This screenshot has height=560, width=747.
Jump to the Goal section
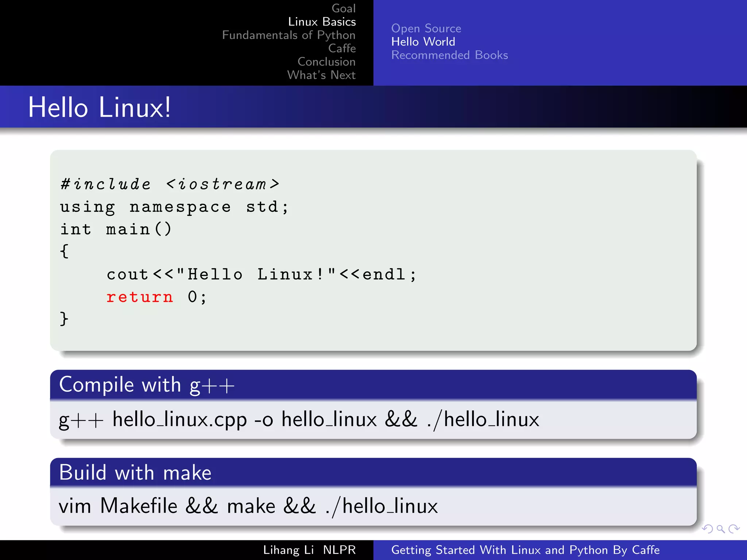coord(344,8)
